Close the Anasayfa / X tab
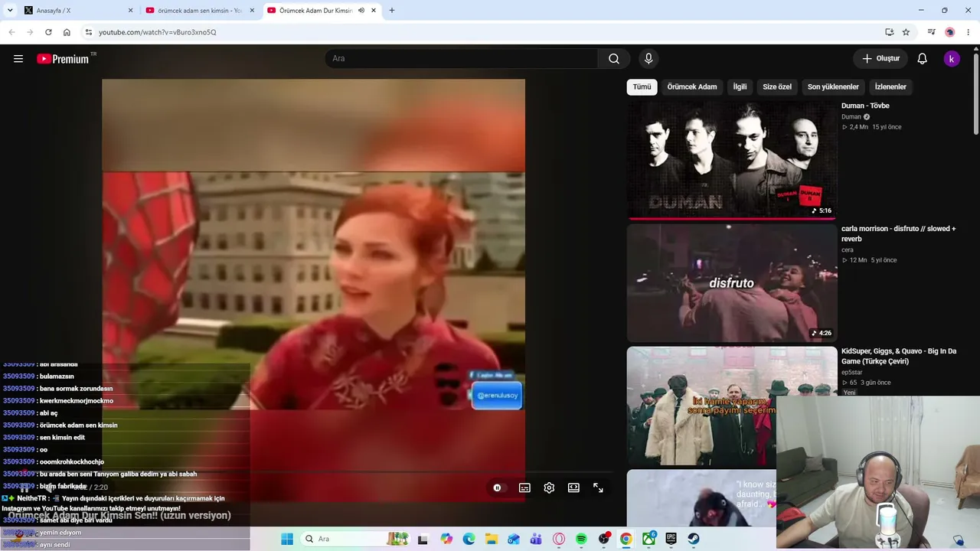 coord(130,11)
